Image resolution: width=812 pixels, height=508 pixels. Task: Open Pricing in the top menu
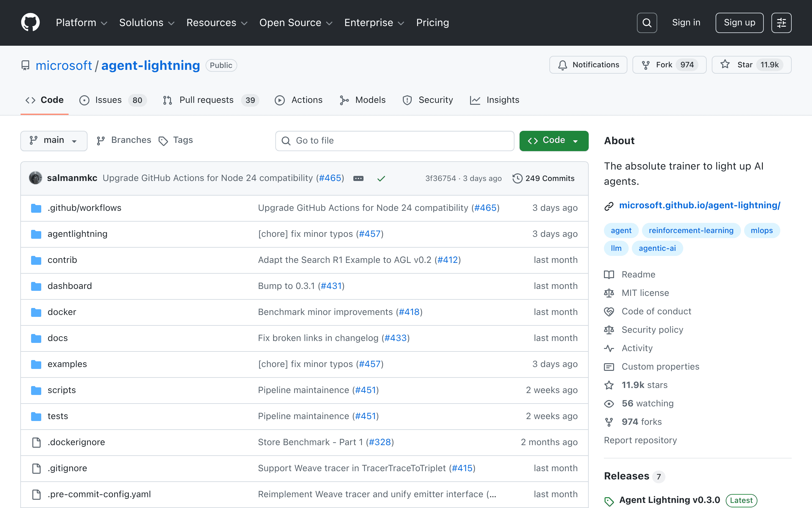433,23
